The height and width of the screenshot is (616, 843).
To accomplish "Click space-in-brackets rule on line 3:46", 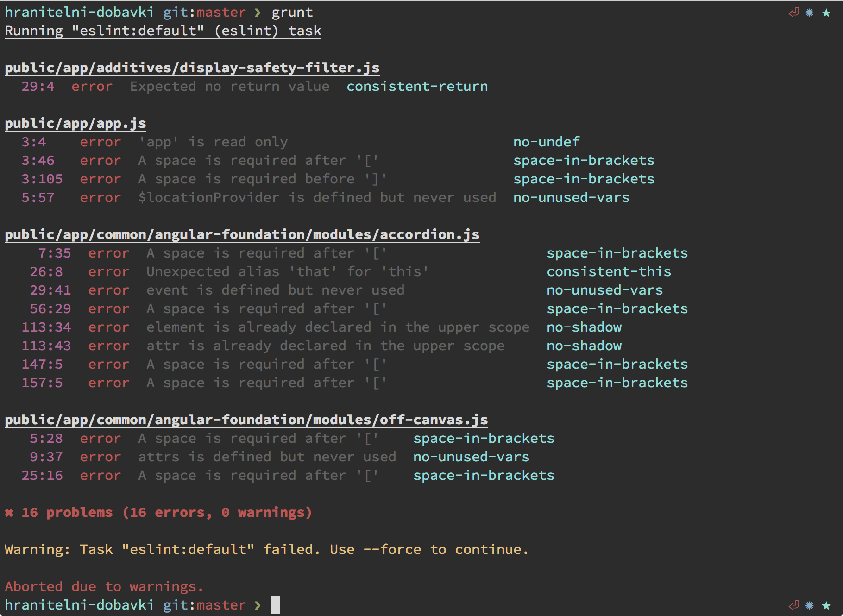I will [x=584, y=161].
